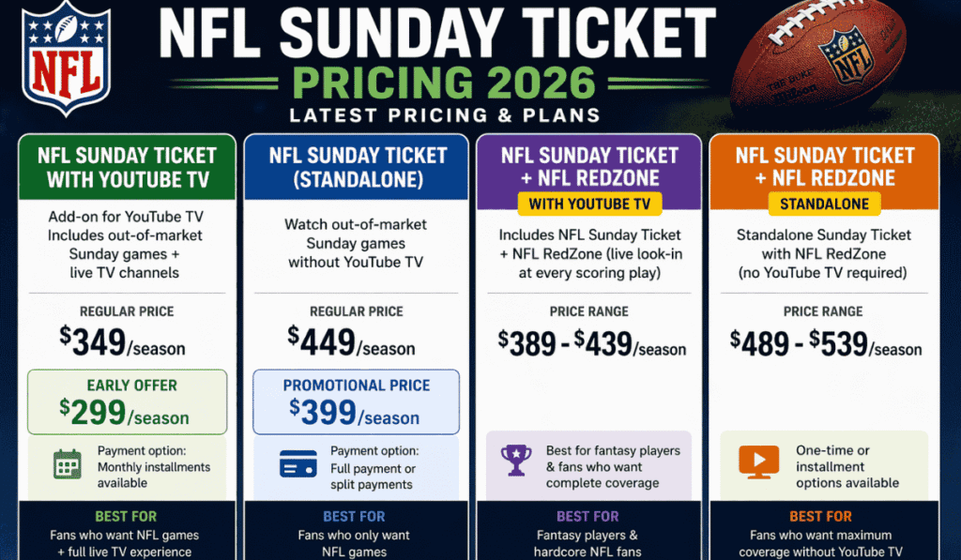Click the $349/season regular price
This screenshot has width=961, height=560.
(x=123, y=342)
